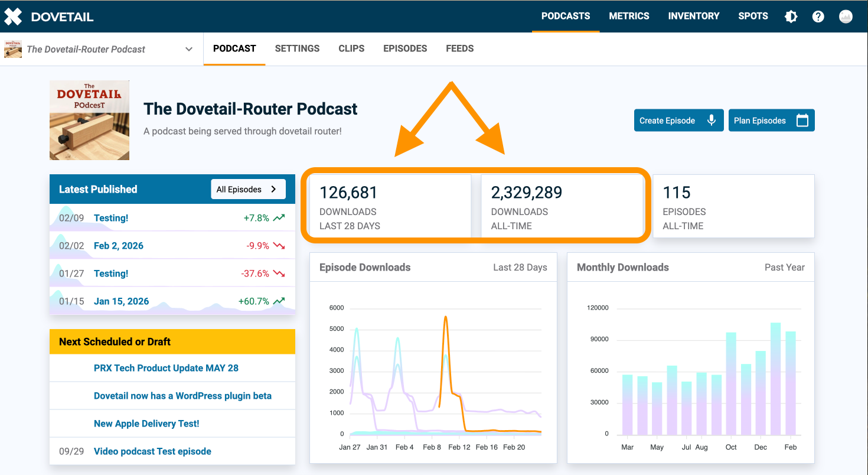Click the upward trend icon beside +60.7%
868x475 pixels.
(279, 301)
